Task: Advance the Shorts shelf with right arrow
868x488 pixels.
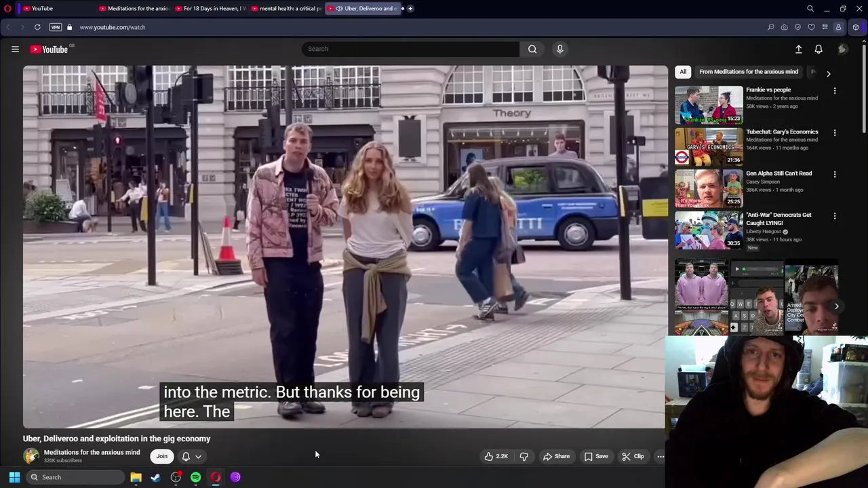Action: tap(836, 306)
